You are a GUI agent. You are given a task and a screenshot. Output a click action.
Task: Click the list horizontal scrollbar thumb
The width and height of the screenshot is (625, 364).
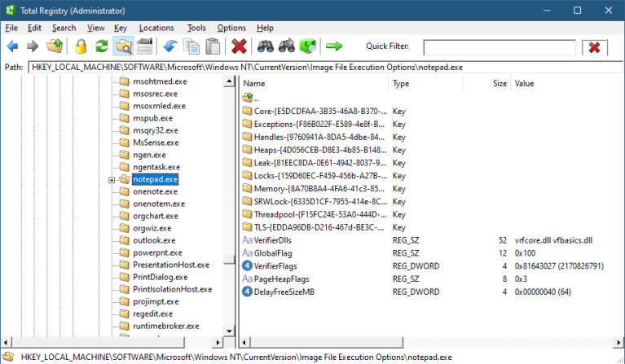point(327,342)
